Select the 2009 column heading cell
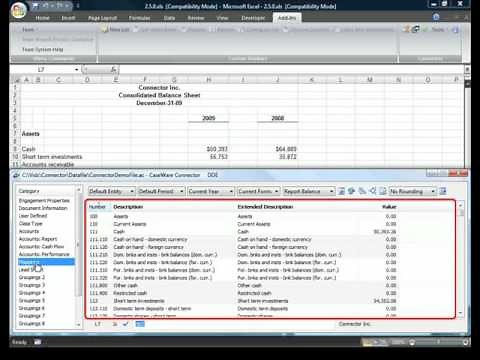This screenshot has width=480, height=360. [x=209, y=118]
